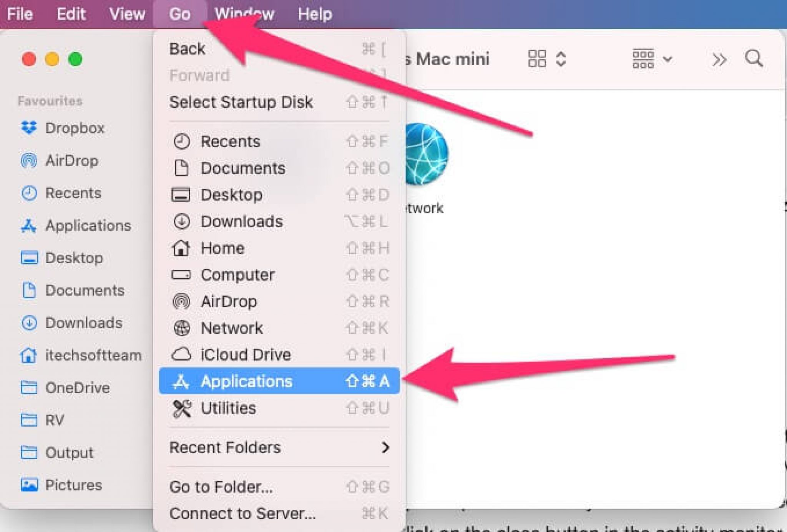This screenshot has height=532, width=787.
Task: Click the green full-screen window button
Action: coord(75,60)
